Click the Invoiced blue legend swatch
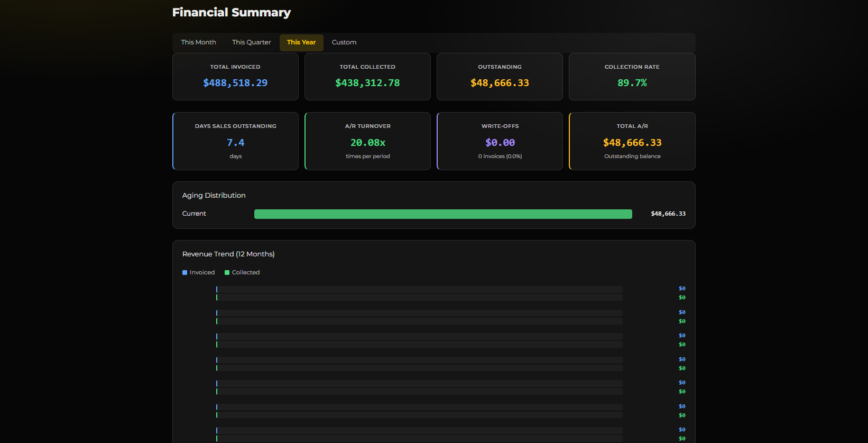The image size is (868, 443). pos(185,273)
